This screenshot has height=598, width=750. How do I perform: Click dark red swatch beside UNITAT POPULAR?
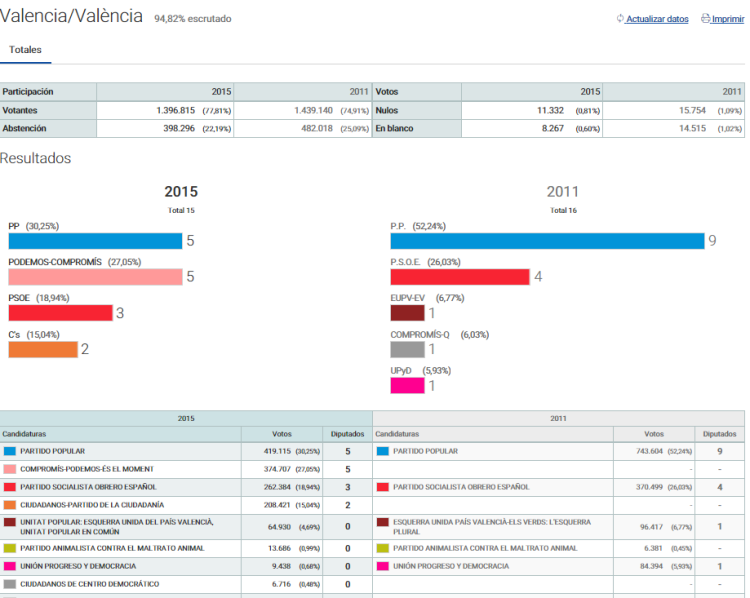coord(10,522)
